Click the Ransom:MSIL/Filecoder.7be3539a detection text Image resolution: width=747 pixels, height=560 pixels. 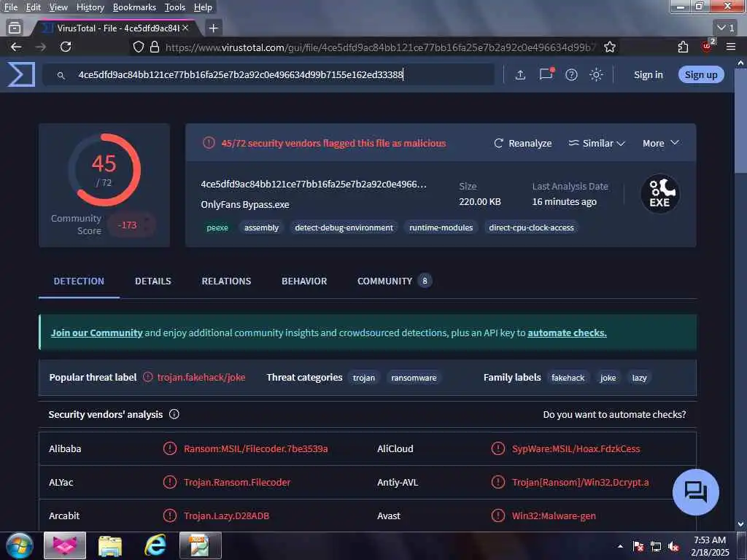click(x=255, y=448)
